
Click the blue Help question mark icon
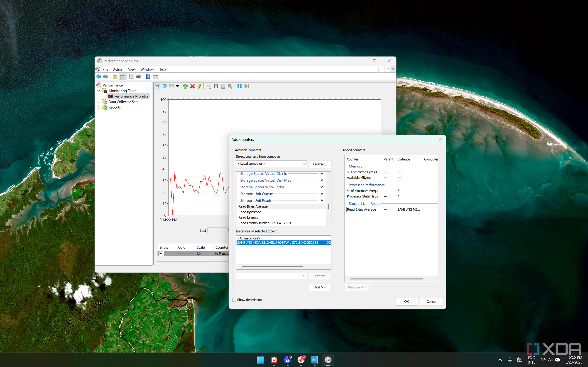coord(148,77)
